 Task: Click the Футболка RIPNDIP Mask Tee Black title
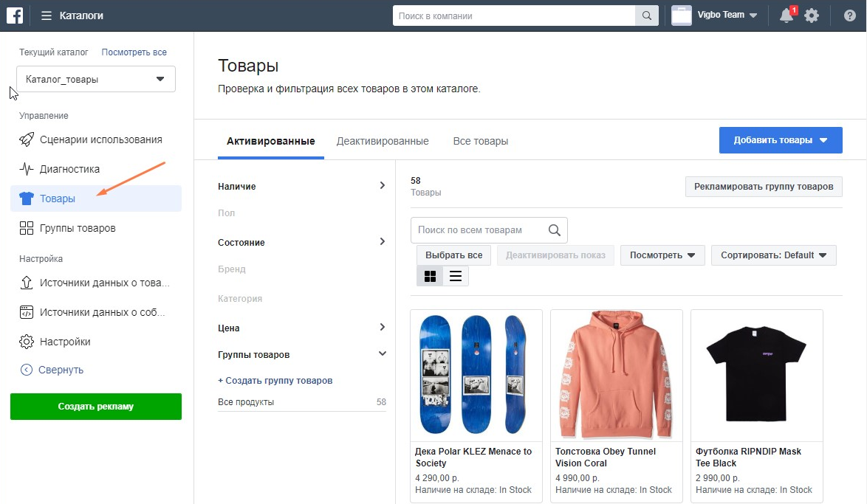(748, 457)
